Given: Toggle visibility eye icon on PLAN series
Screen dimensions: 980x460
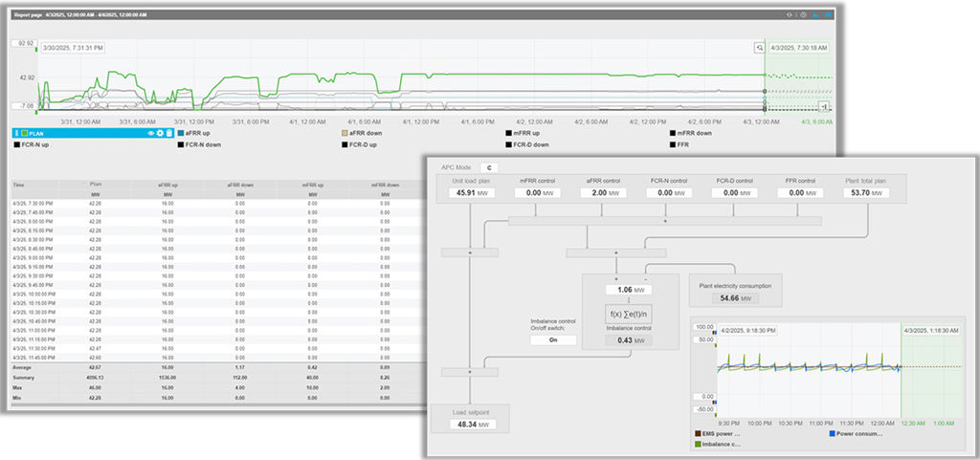Looking at the screenshot, I should point(150,134).
